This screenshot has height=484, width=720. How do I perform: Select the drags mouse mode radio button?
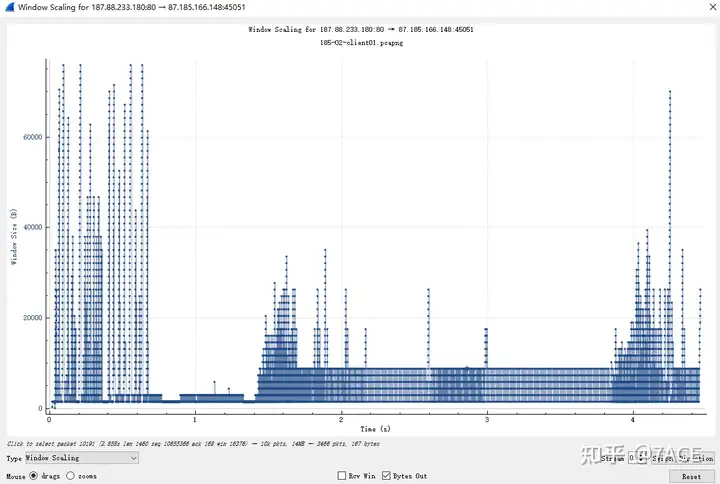click(x=34, y=476)
